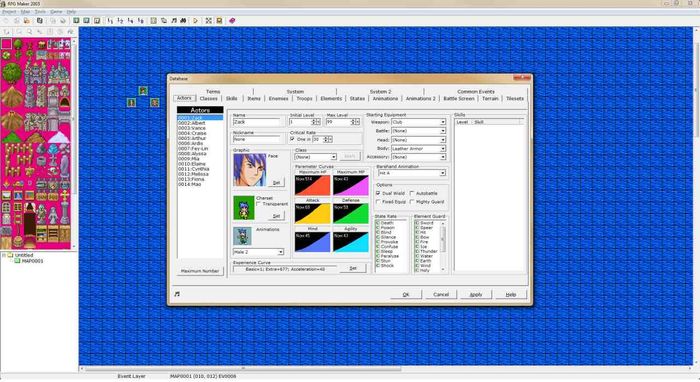Toggle the Sword element guard rank
This screenshot has height=382, width=700.
coord(417,223)
